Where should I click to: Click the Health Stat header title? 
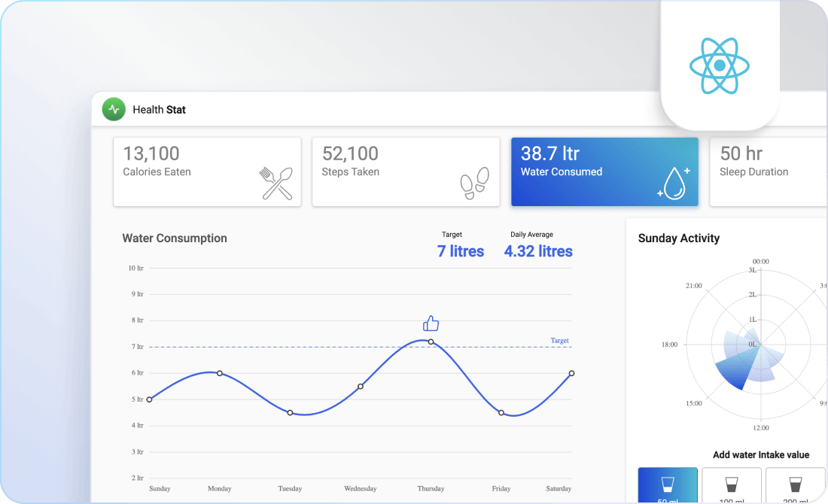158,109
